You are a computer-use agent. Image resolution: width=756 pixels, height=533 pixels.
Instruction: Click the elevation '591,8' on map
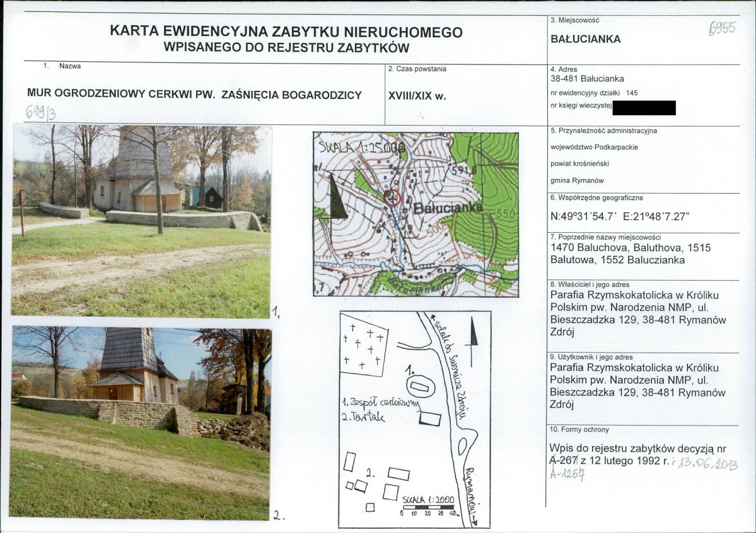point(464,170)
